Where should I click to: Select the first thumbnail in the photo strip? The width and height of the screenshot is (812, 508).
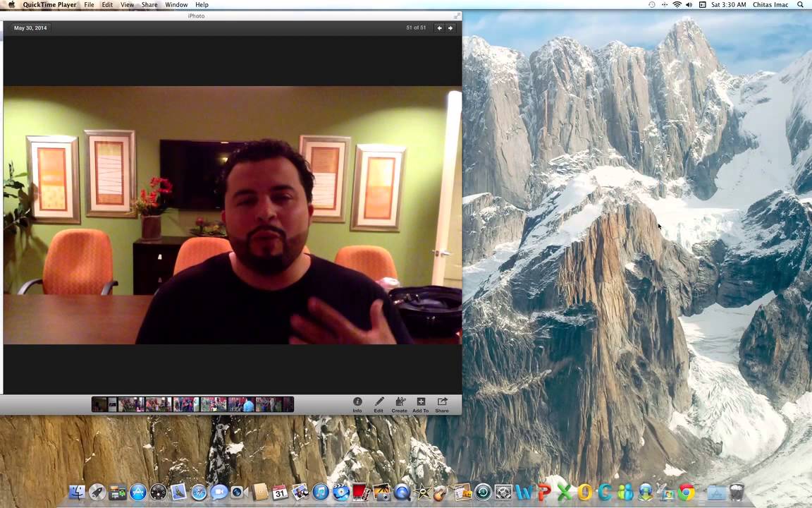[99, 404]
